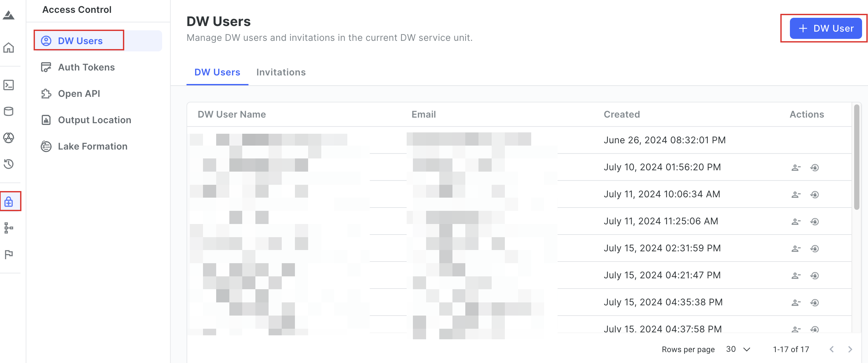The image size is (868, 363).
Task: Open the SQL console terminal icon
Action: tap(9, 85)
